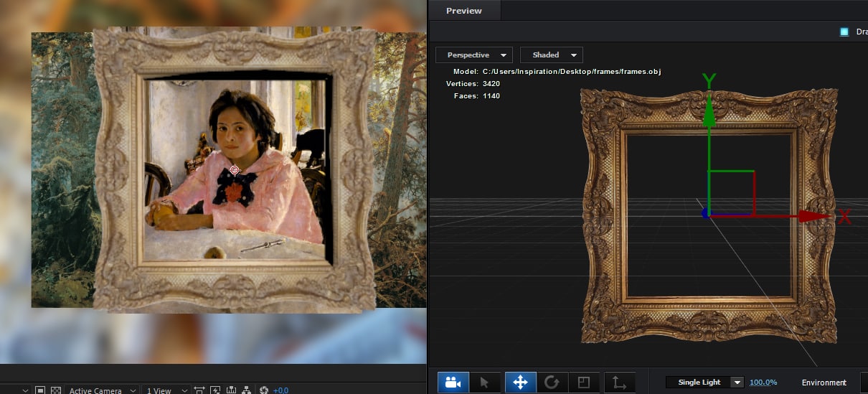
Task: Click the Vertices count 3420
Action: pyautogui.click(x=491, y=84)
